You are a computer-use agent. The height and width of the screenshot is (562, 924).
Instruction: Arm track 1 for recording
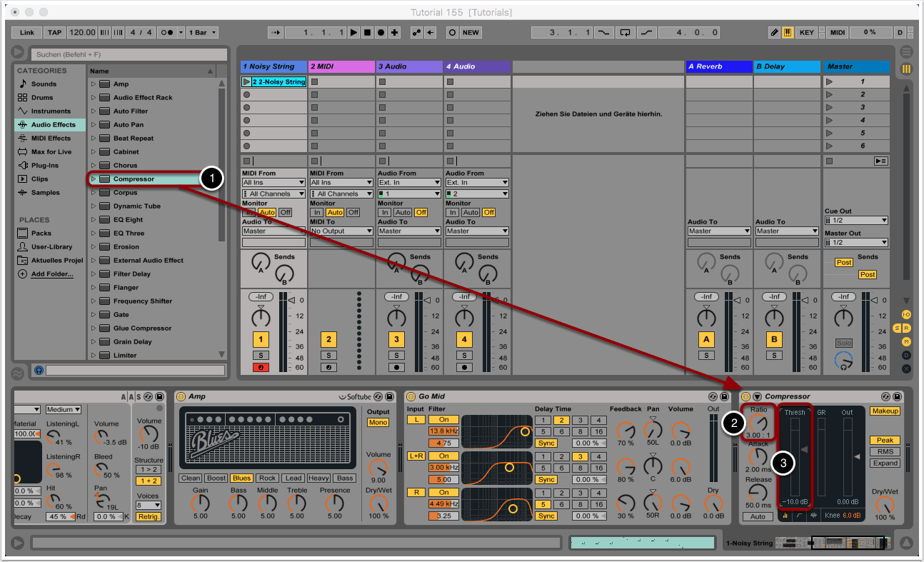pos(260,368)
